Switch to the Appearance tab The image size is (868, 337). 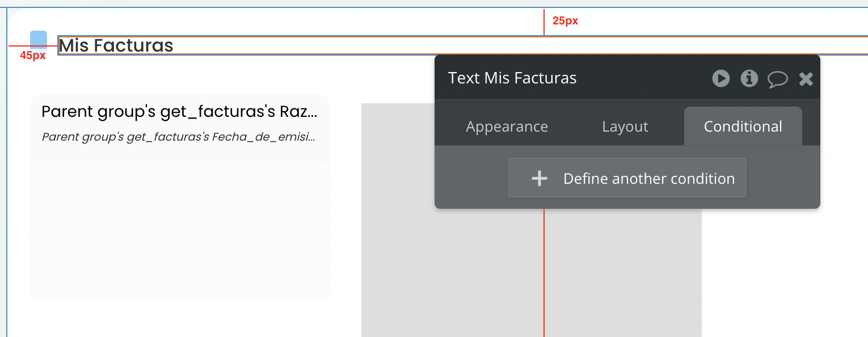(507, 127)
